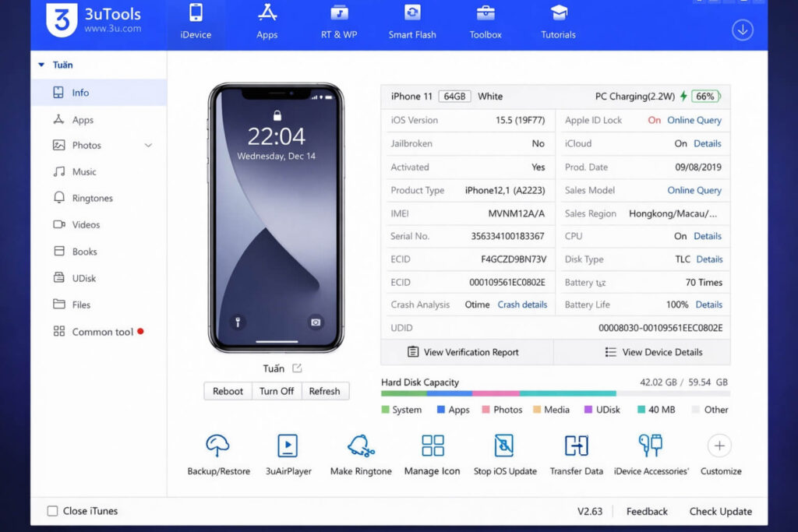This screenshot has height=532, width=798.
Task: Enable the Close iTunes checkbox
Action: [53, 511]
